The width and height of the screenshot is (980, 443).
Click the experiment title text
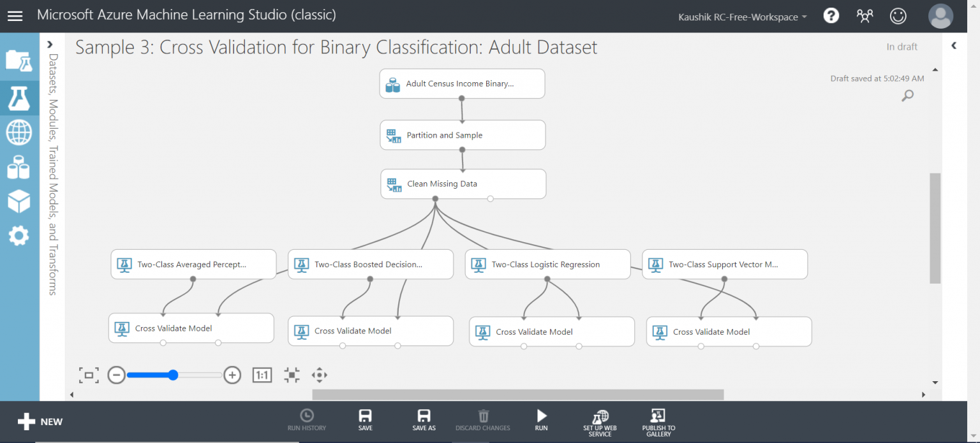click(x=336, y=47)
